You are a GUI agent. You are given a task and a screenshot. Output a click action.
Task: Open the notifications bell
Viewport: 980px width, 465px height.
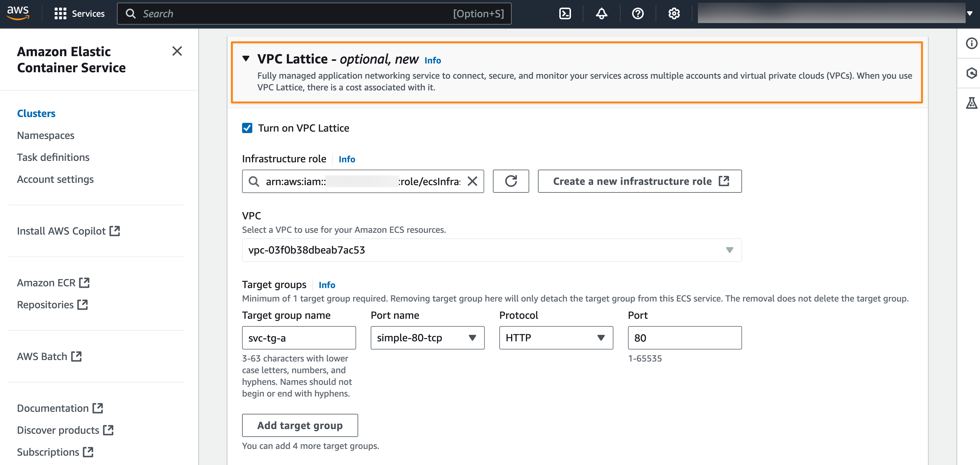tap(601, 14)
